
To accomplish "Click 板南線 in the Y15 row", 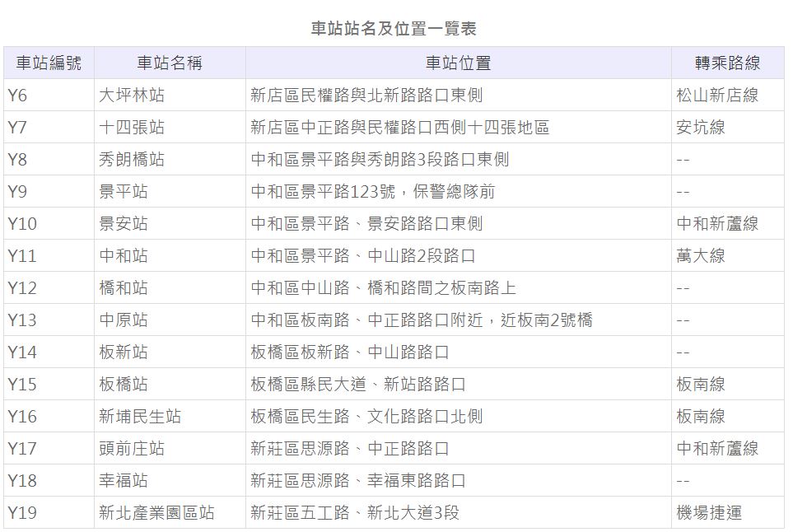I will pyautogui.click(x=701, y=385).
